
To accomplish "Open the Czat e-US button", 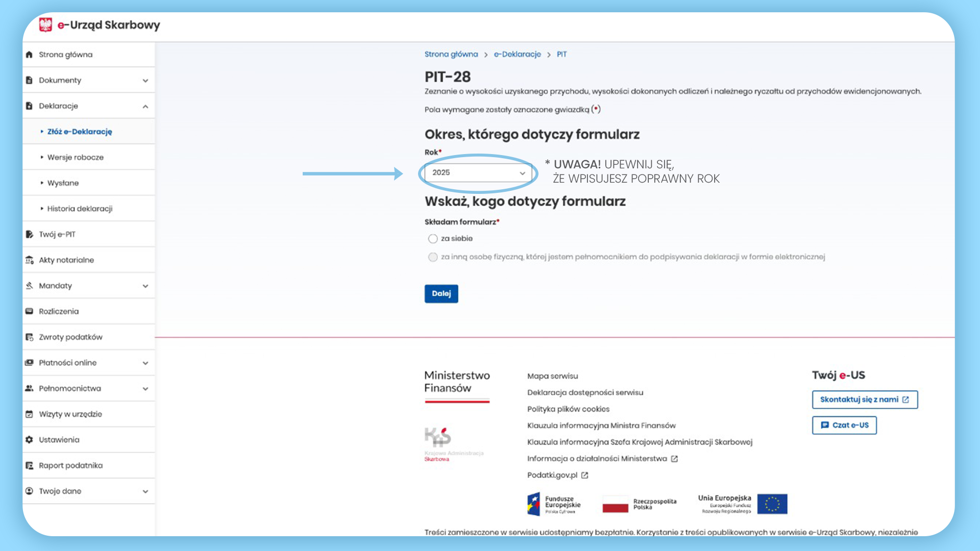I will tap(844, 425).
